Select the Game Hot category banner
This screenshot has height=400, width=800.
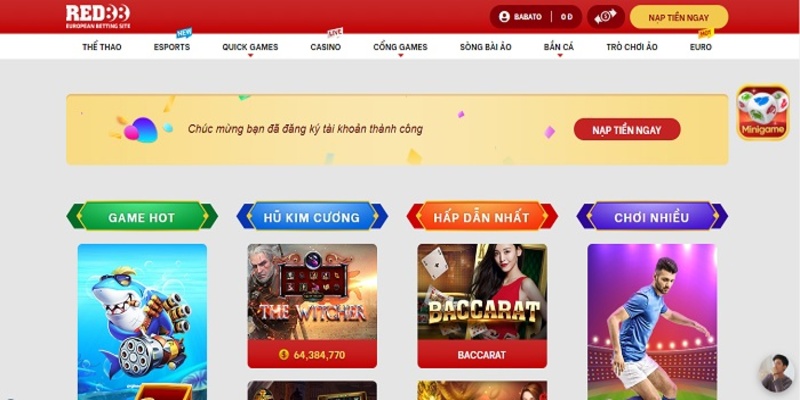click(142, 217)
